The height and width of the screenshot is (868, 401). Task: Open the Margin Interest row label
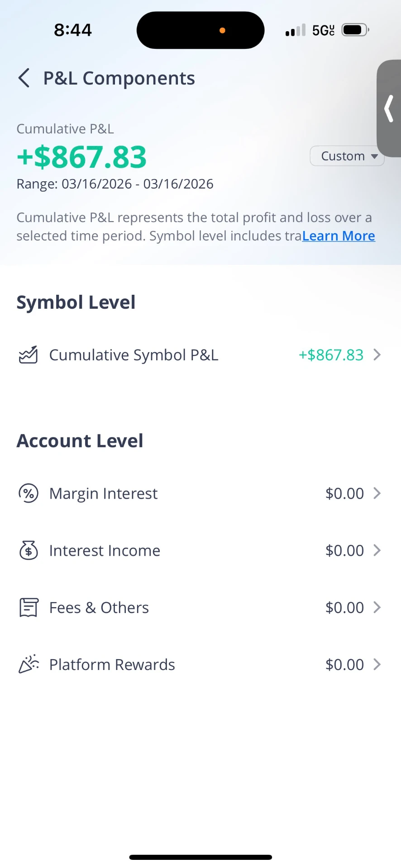103,494
